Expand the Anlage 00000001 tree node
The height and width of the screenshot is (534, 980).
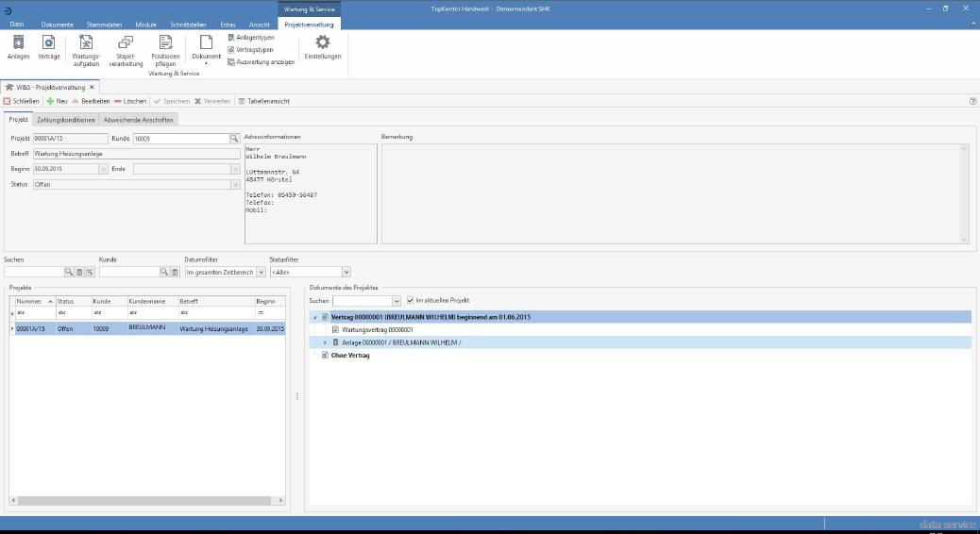[x=325, y=342]
